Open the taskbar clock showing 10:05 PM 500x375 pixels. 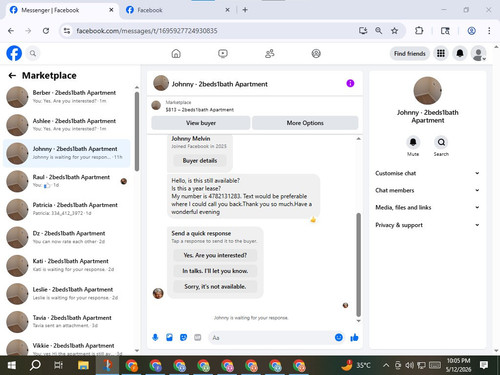pos(458,365)
